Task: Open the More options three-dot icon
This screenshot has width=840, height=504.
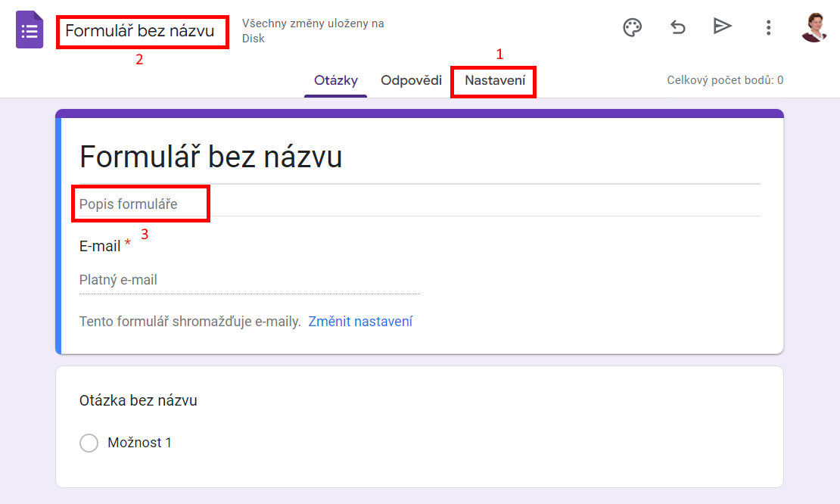Action: click(768, 27)
